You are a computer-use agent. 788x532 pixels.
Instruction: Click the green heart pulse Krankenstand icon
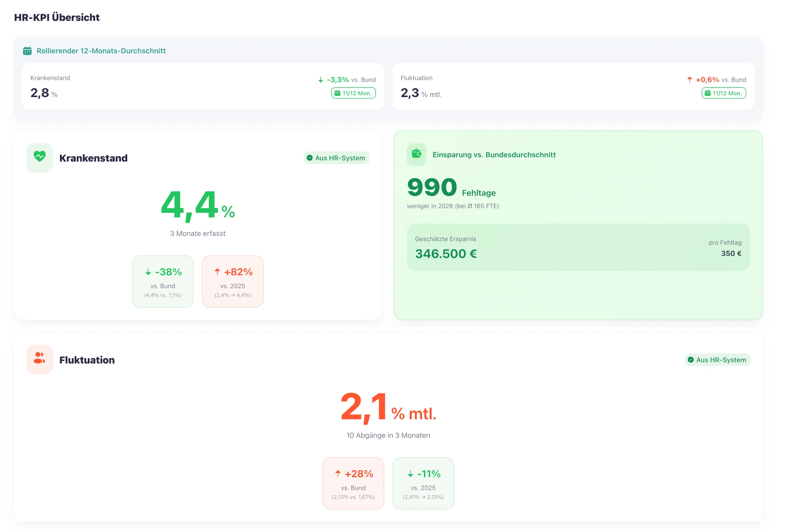pos(39,157)
